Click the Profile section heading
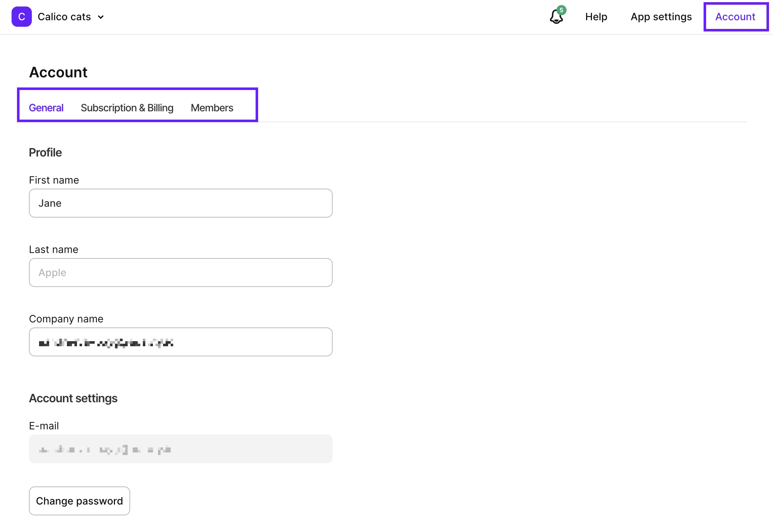 click(45, 152)
